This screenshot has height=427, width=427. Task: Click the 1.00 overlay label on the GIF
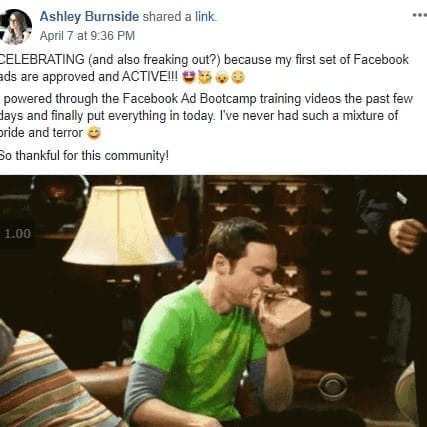click(18, 234)
